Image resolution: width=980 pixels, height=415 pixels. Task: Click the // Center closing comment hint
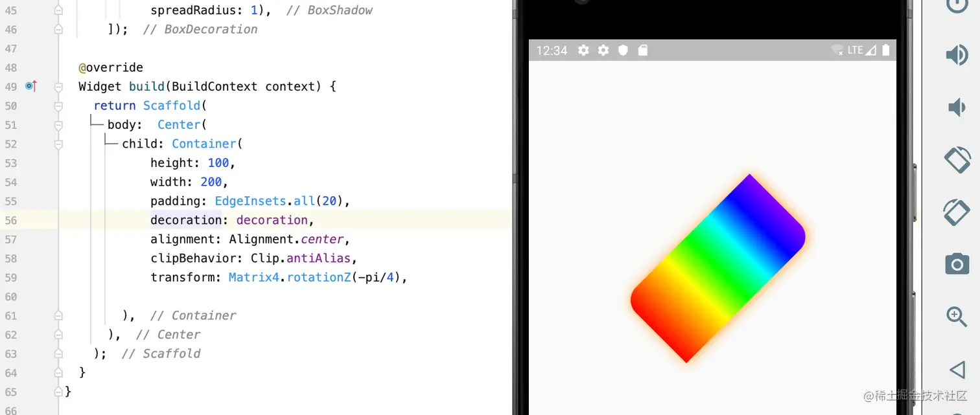click(x=169, y=334)
